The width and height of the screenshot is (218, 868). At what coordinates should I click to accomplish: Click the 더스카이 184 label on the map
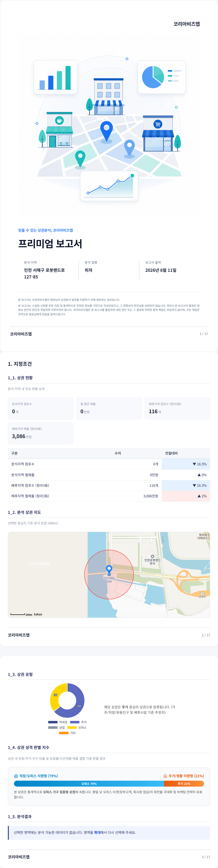(x=109, y=580)
